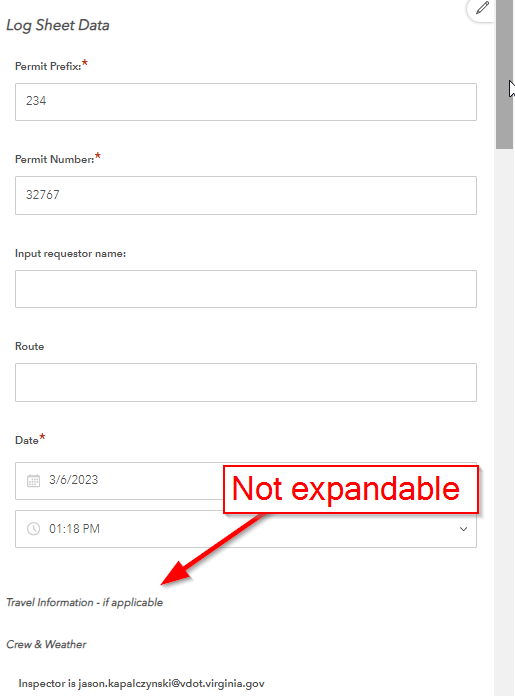
Task: Click the scrollbar track below the thumb
Action: point(504,422)
